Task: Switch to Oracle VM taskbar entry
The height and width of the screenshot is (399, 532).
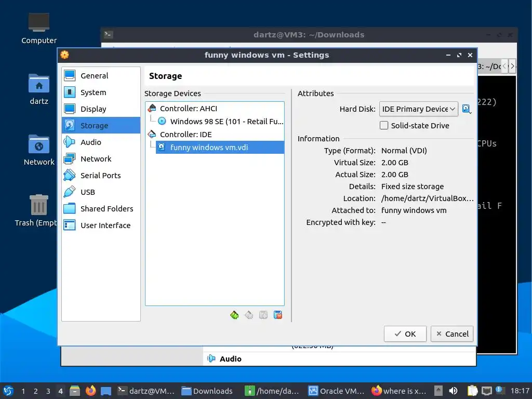Action: click(336, 391)
